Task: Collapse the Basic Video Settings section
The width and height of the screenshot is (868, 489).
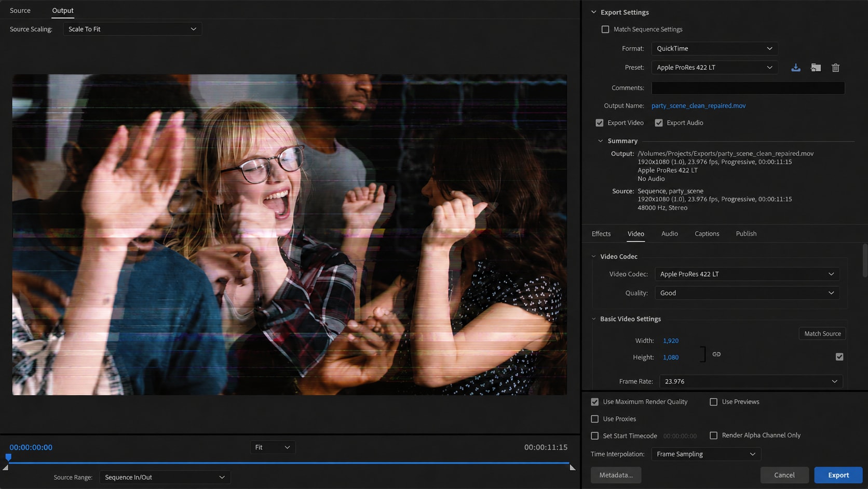Action: (594, 319)
